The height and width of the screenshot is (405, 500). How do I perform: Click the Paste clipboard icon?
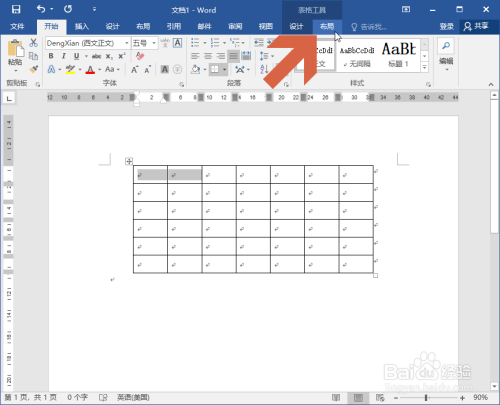[15, 49]
